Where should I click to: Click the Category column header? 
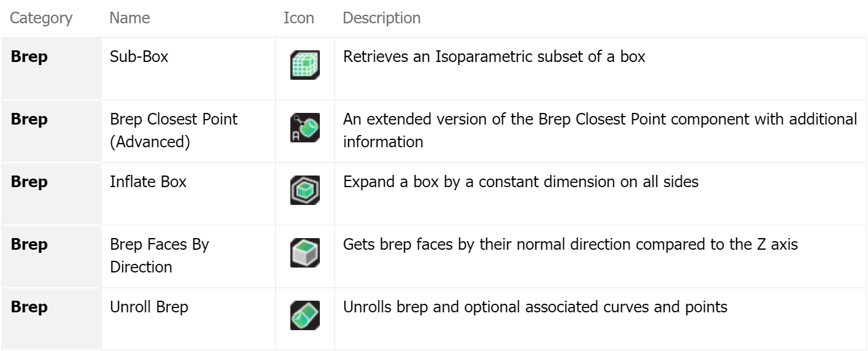tap(42, 18)
